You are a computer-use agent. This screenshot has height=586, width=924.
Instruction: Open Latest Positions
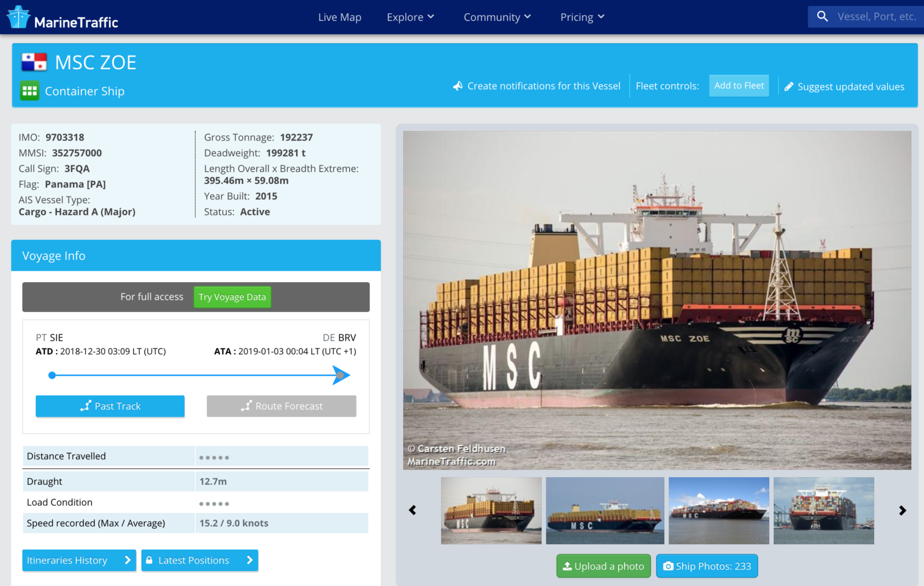(200, 560)
